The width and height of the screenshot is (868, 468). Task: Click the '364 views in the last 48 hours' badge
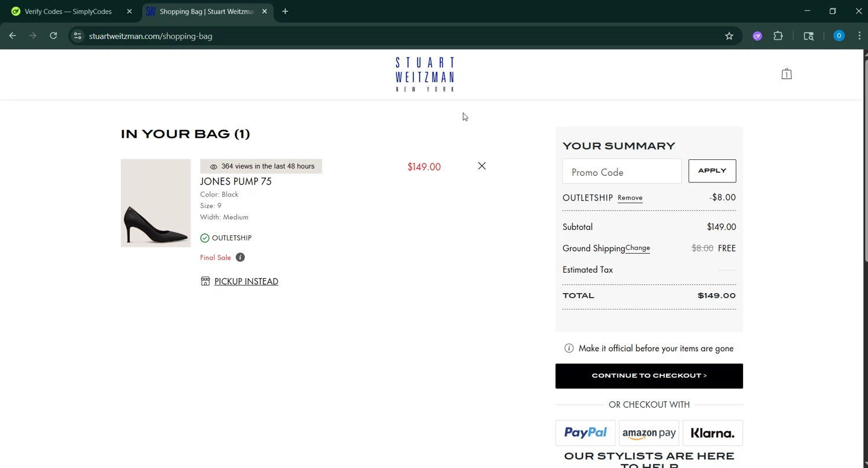click(261, 166)
